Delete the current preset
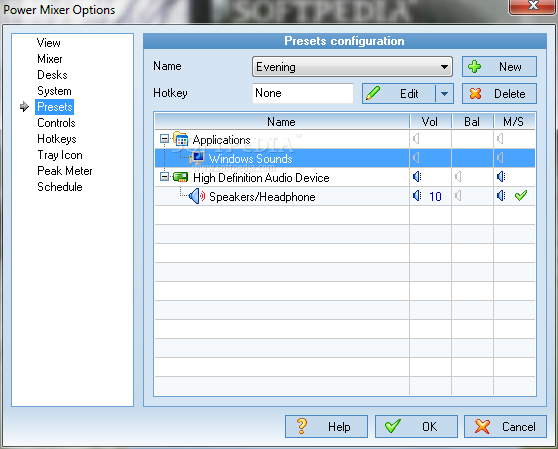The height and width of the screenshot is (449, 558). click(499, 94)
